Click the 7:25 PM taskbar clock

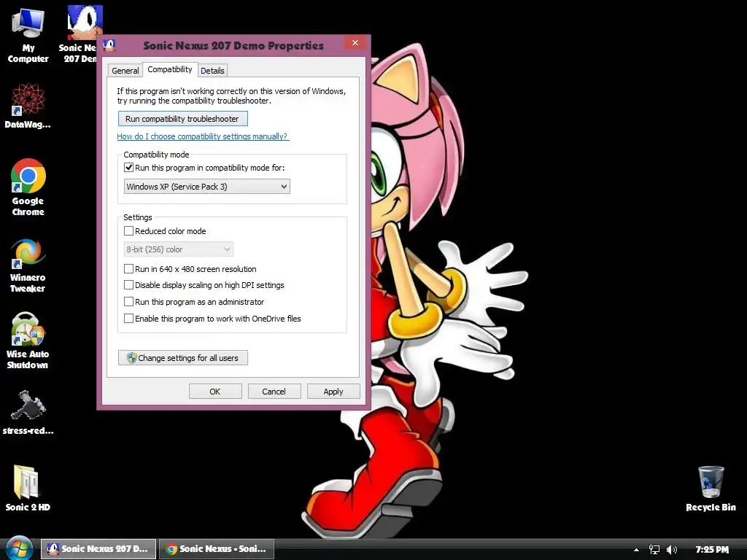[712, 549]
